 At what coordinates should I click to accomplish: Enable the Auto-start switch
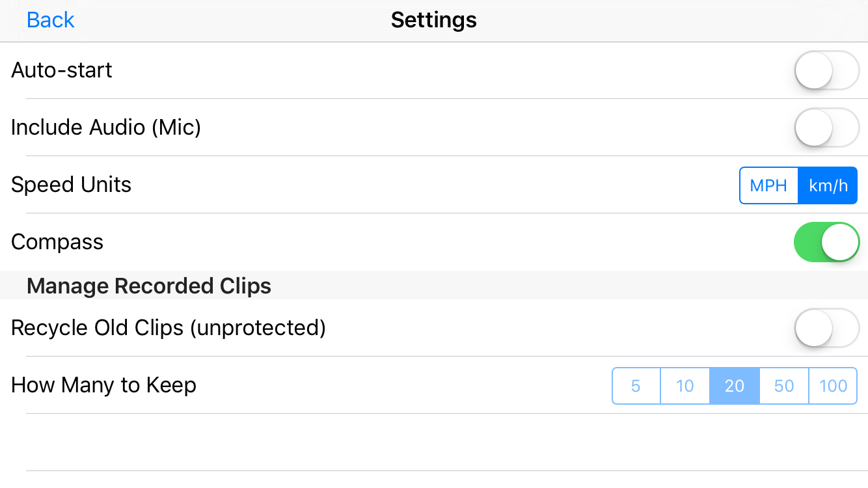pos(826,70)
